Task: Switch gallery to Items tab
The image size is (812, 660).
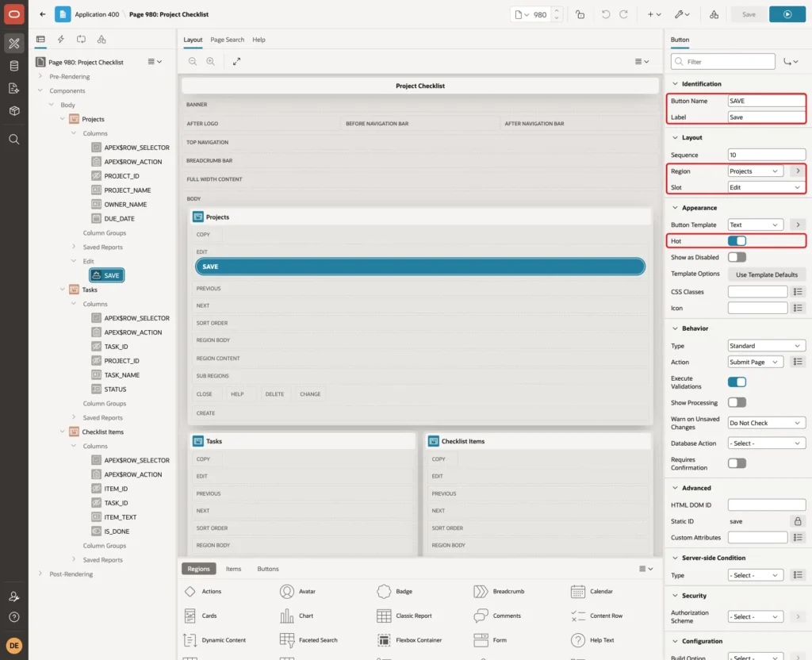Action: (x=233, y=569)
